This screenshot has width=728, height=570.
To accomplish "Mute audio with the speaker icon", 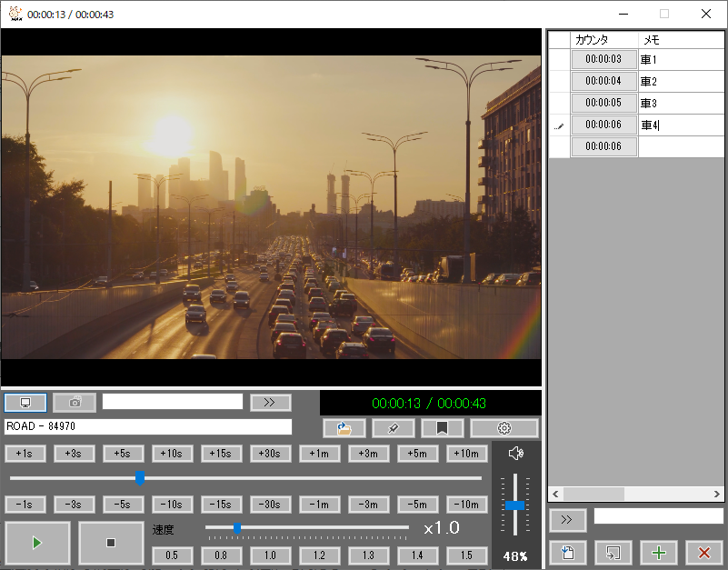I will point(516,454).
